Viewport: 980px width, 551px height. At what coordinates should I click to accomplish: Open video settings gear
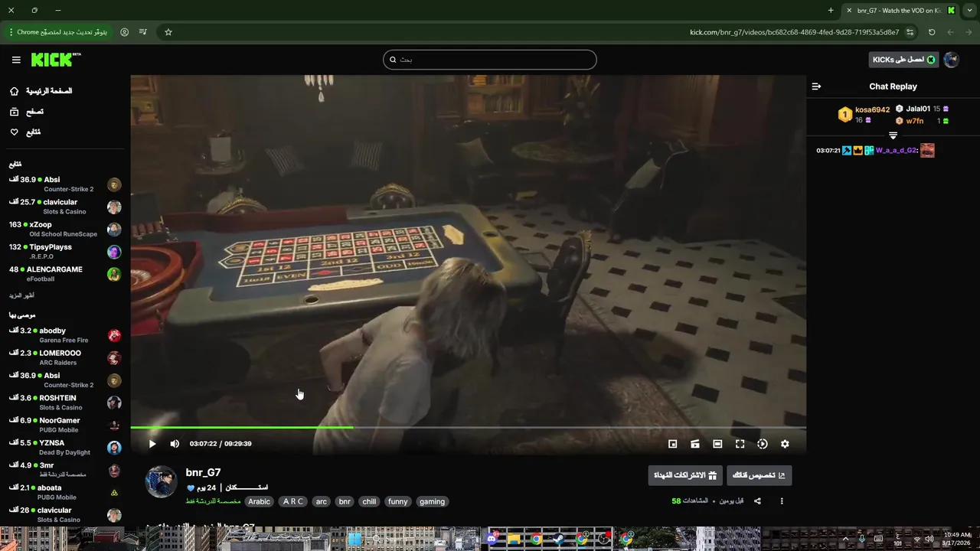pos(785,444)
